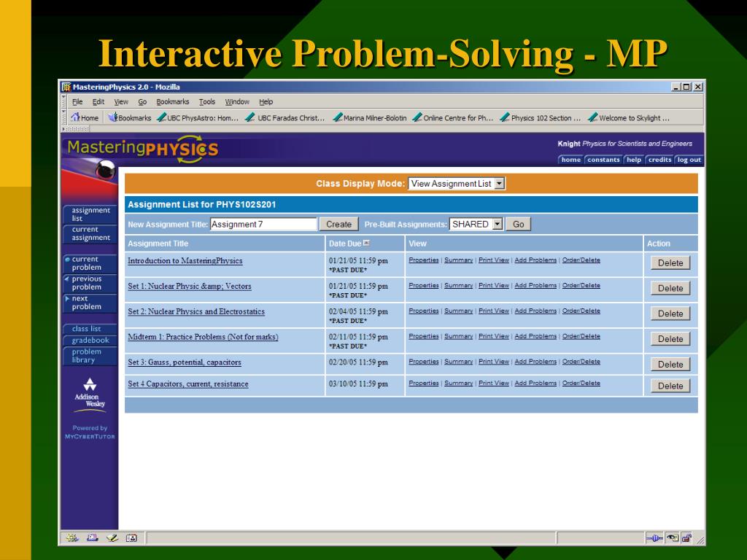
Task: Open Pre-Built Assignments SHARED dropdown
Action: coord(476,224)
